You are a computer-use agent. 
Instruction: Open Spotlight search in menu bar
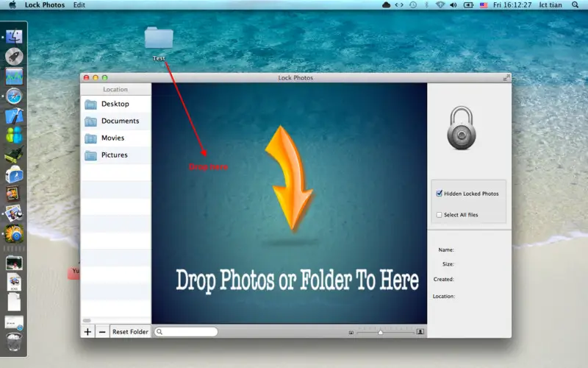(x=575, y=5)
